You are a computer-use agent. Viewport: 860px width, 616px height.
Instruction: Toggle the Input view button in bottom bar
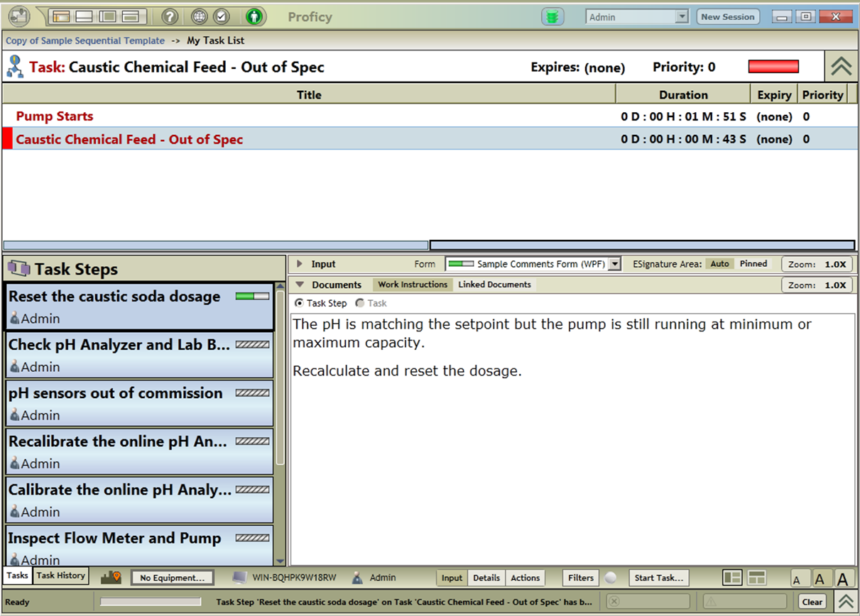click(452, 578)
